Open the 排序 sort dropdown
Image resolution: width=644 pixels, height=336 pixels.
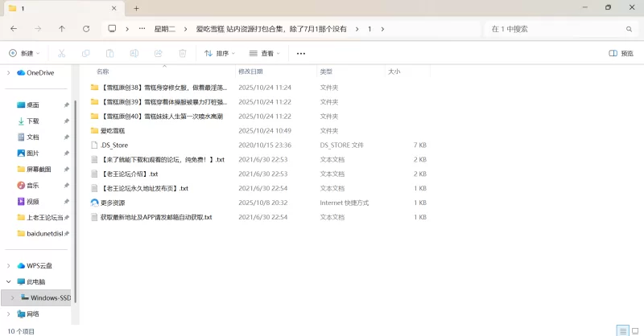[x=220, y=53]
